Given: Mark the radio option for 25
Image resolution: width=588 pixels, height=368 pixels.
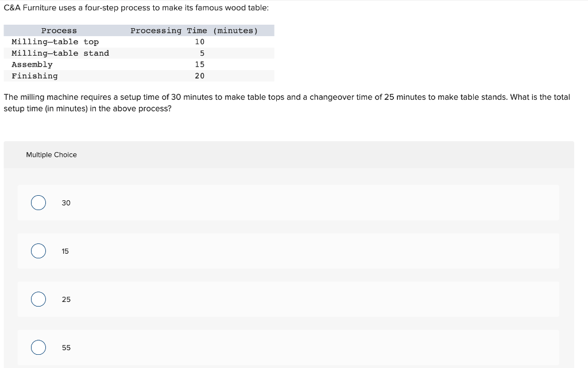Looking at the screenshot, I should click(x=38, y=299).
